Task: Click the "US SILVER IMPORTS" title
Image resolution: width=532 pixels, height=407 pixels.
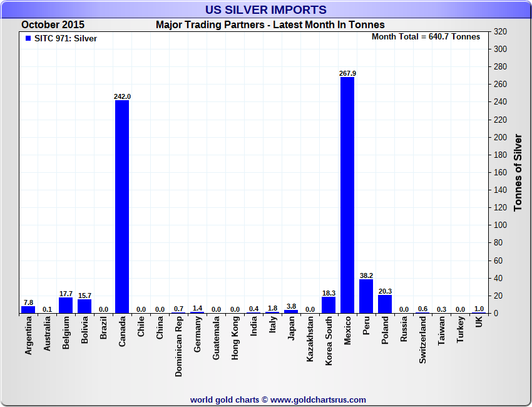Action: coord(266,10)
